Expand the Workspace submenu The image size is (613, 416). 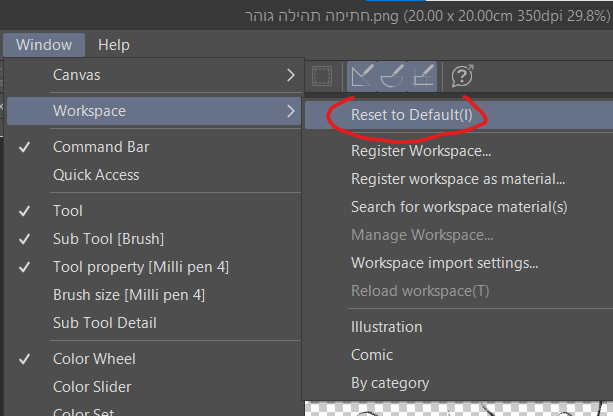click(154, 111)
